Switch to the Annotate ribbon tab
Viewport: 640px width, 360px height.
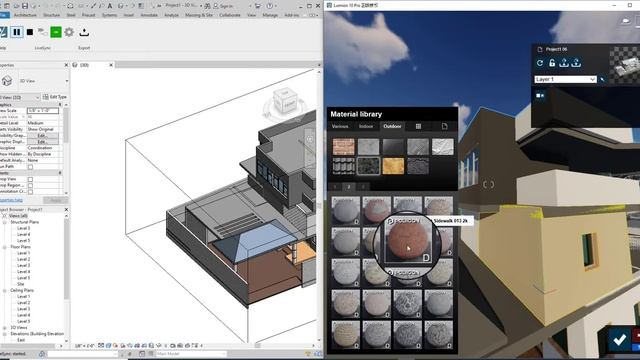click(149, 15)
